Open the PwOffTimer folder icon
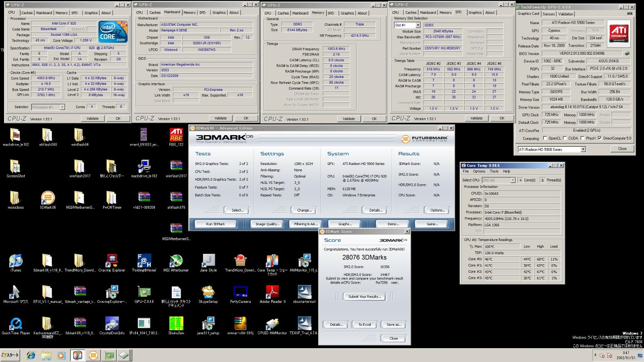Screen dimensions: 644x362 point(111,198)
